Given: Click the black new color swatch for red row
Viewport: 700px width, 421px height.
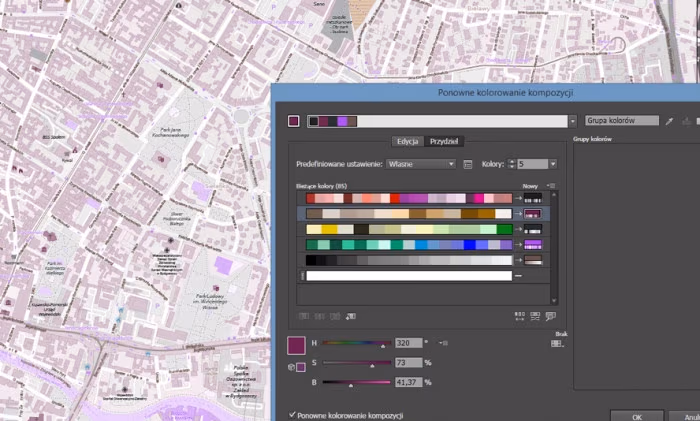Looking at the screenshot, I should [533, 198].
